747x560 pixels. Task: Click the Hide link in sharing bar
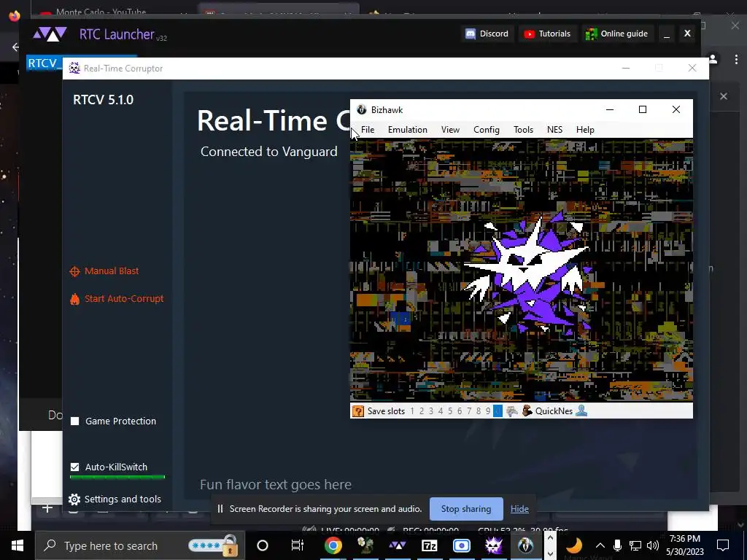[x=519, y=509]
